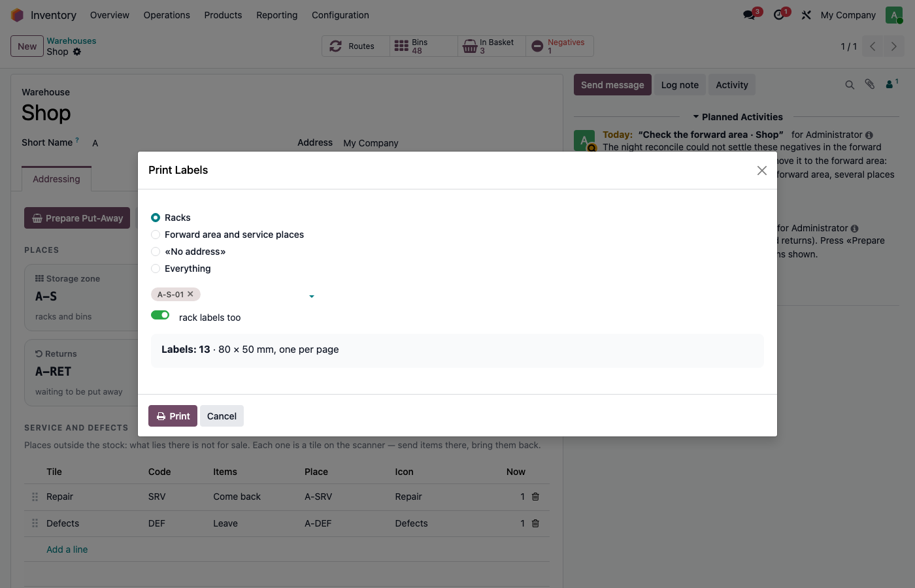Delete the Defects row with trash icon
The image size is (915, 588).
pos(535,523)
